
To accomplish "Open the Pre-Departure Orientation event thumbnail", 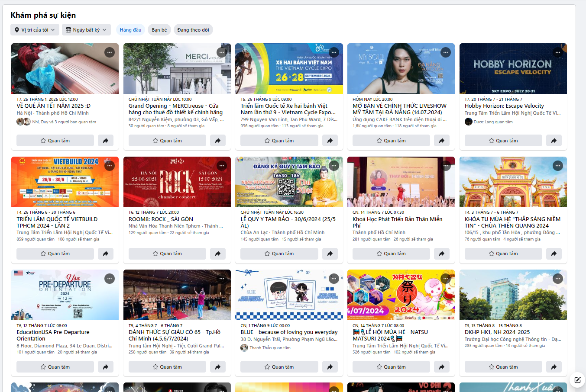I will click(65, 295).
